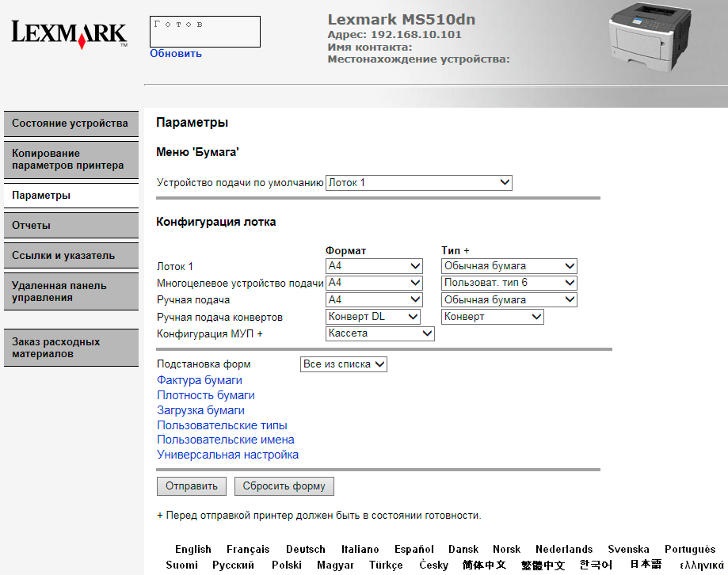728x575 pixels.
Task: Switch language to Español
Action: (x=414, y=550)
